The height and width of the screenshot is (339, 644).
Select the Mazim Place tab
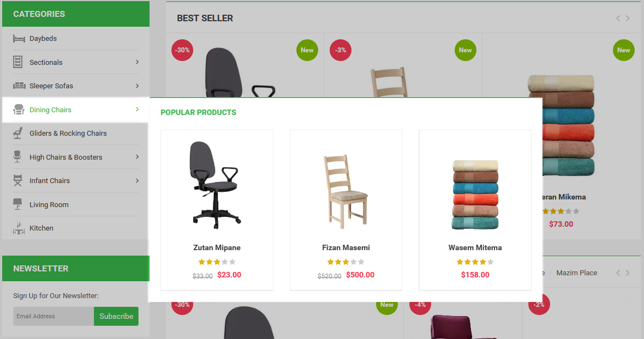click(577, 273)
